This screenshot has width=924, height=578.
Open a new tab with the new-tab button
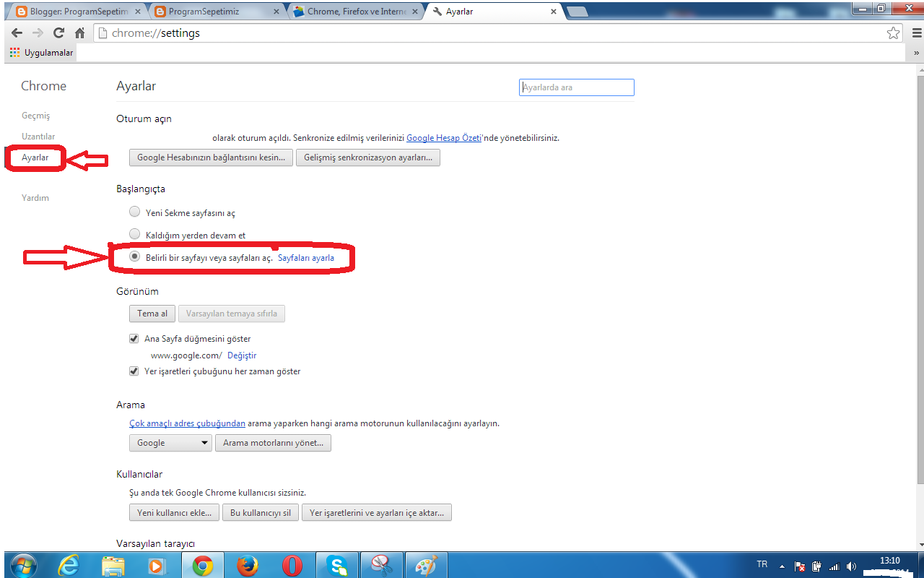pyautogui.click(x=577, y=12)
